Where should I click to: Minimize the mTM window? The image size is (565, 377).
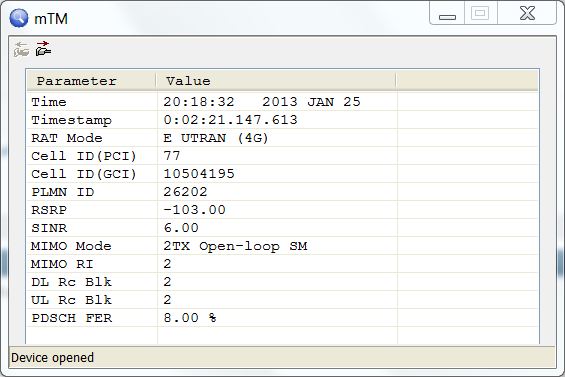447,13
